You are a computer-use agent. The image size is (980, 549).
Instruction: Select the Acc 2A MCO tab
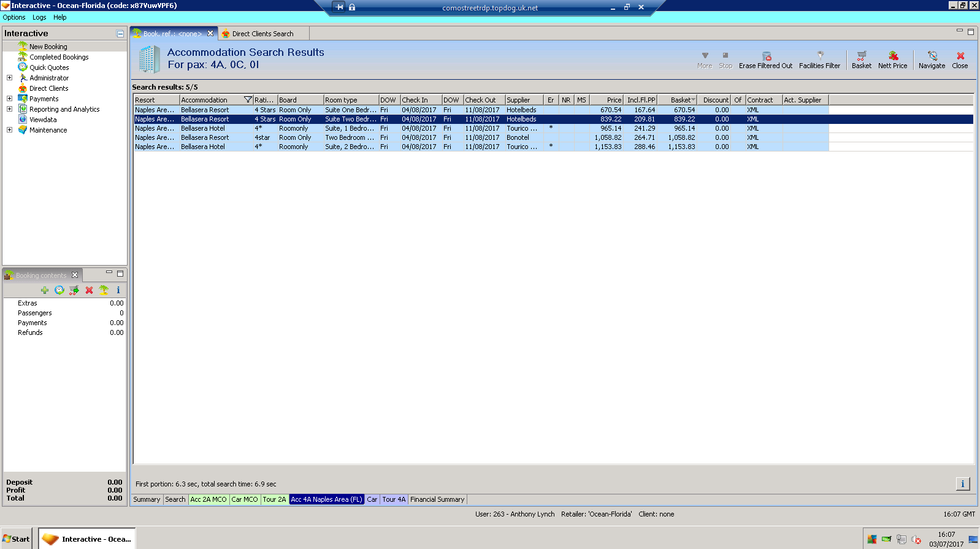(209, 499)
